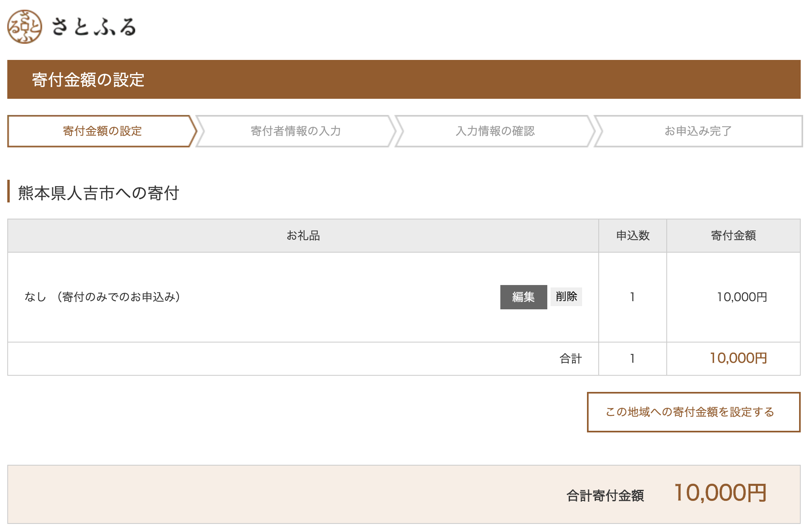808x532 pixels.
Task: Click the 合計 label in the totals row
Action: click(x=570, y=358)
